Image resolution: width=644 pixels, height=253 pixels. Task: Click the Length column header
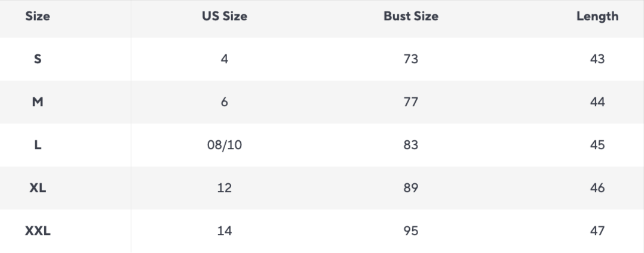pos(597,17)
